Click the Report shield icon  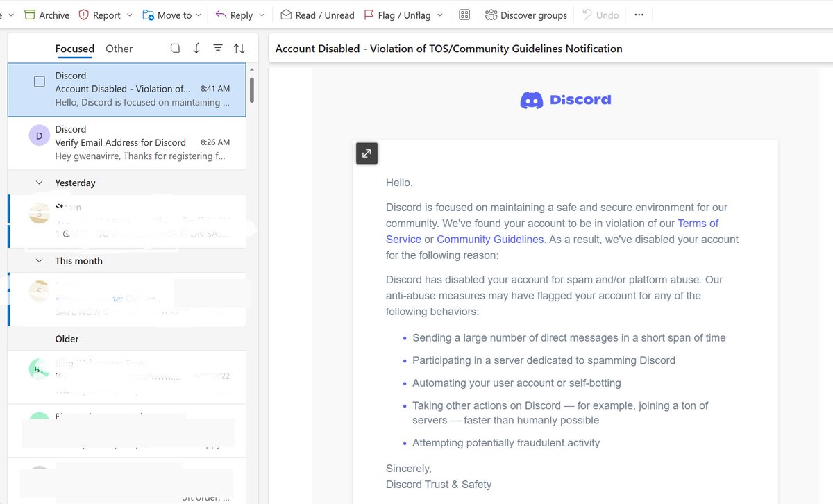84,15
